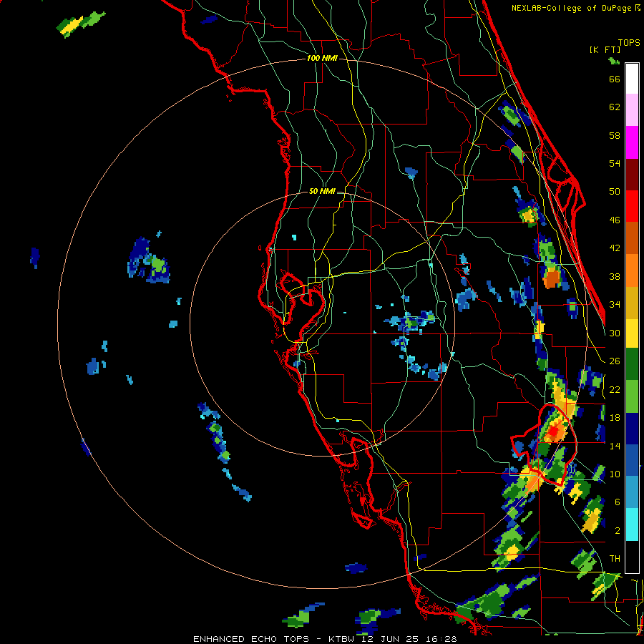Click the navy blue legend swatch

coord(632,429)
